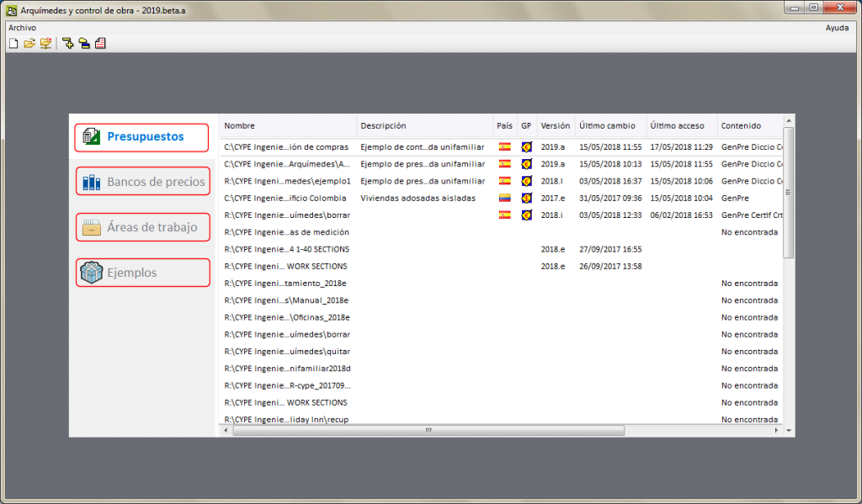Select row 'C:\CYPE Ingenie...ión de compras'
The width and height of the screenshot is (862, 504).
(x=501, y=146)
